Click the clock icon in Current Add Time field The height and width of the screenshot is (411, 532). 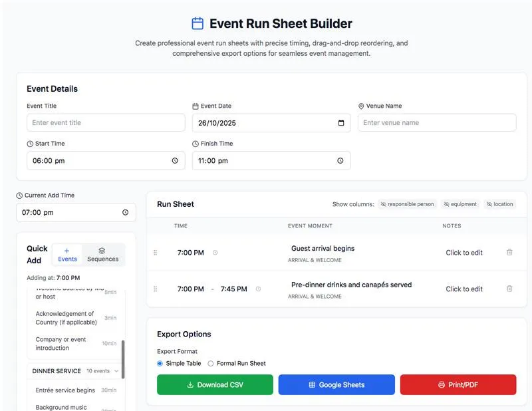tap(125, 212)
